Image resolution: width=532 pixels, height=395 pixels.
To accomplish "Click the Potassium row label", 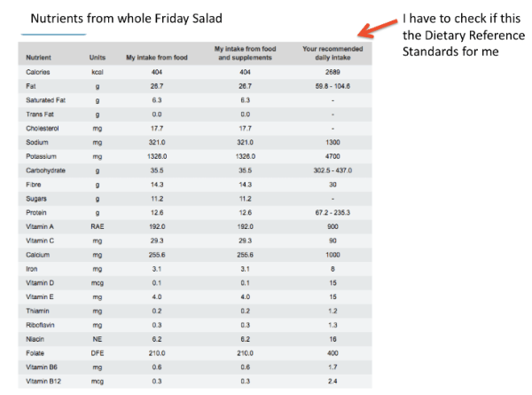I will (42, 155).
